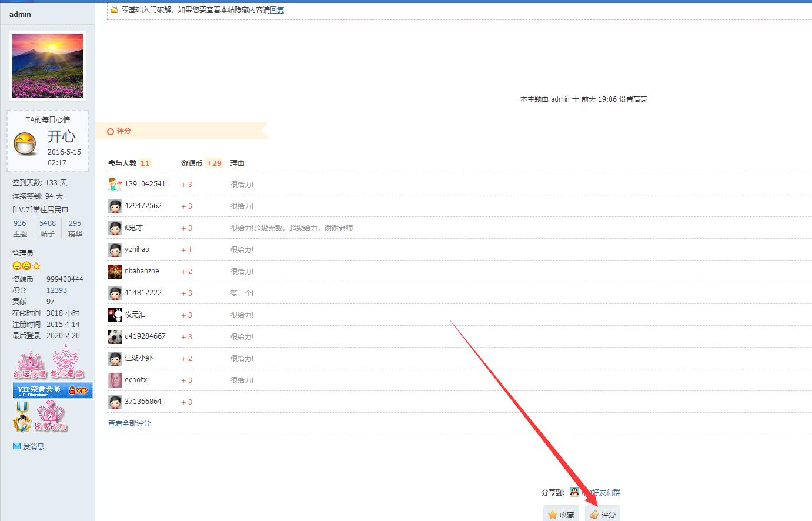Click reason 很给力!超级无敌，超级给力，谢谢老师
Viewport: 812px width, 521px height.
[x=292, y=228]
